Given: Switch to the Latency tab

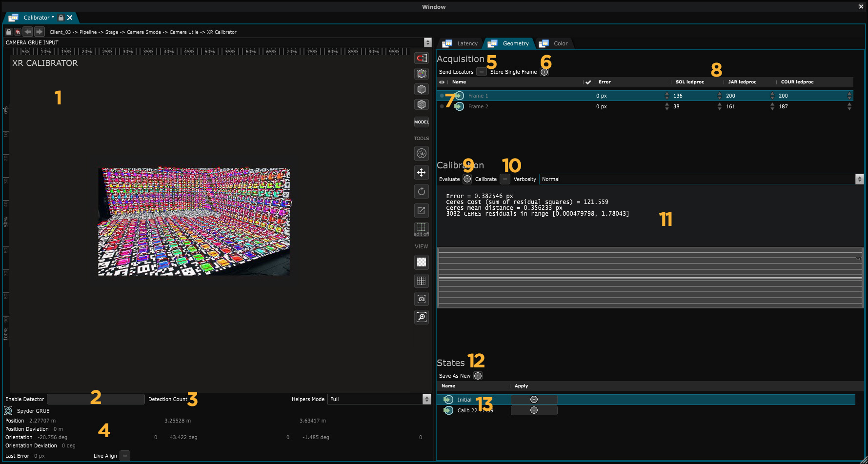Looking at the screenshot, I should 461,43.
